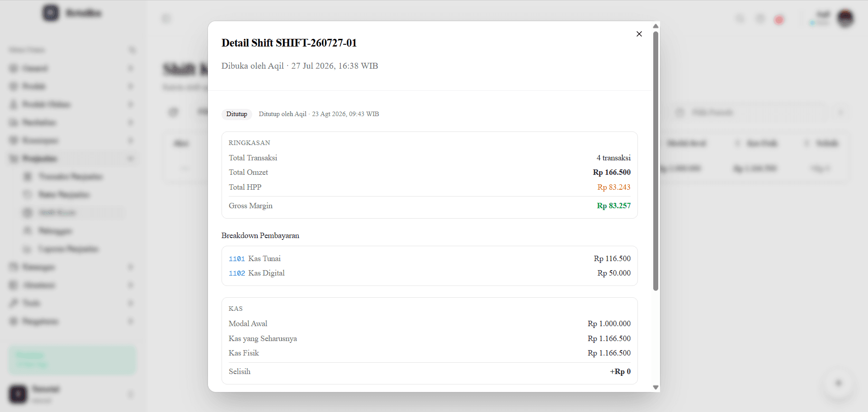
Task: Click the Rp 116.500 Kas Tunai amount
Action: 612,258
